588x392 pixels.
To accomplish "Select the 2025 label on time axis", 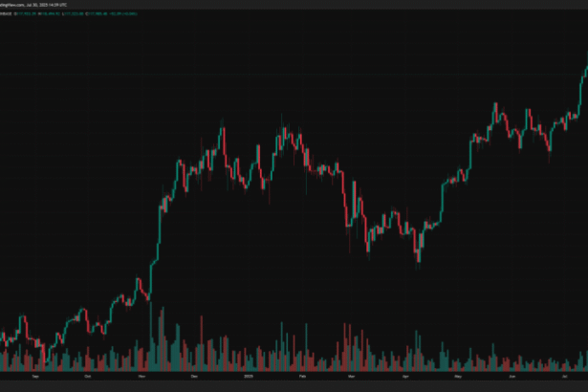I will (250, 378).
